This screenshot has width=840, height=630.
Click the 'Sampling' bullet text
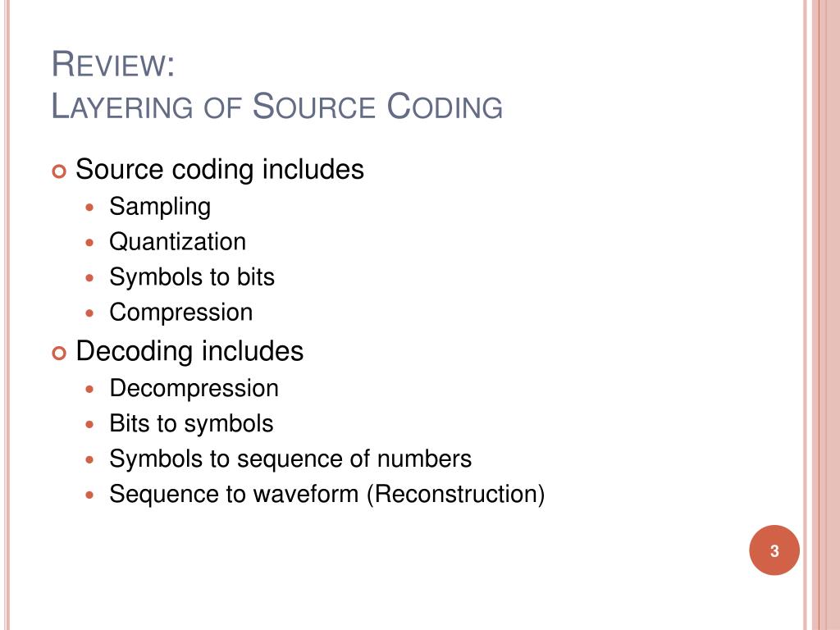(160, 207)
